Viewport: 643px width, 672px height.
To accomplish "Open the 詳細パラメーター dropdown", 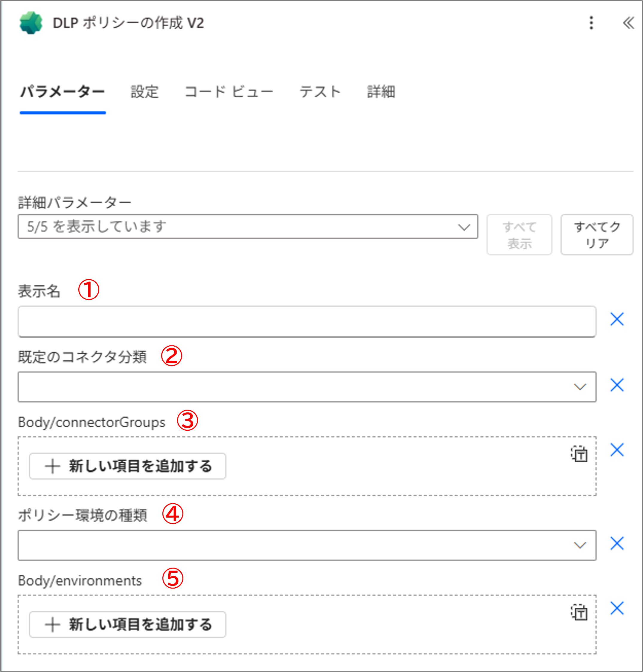I will [x=247, y=226].
